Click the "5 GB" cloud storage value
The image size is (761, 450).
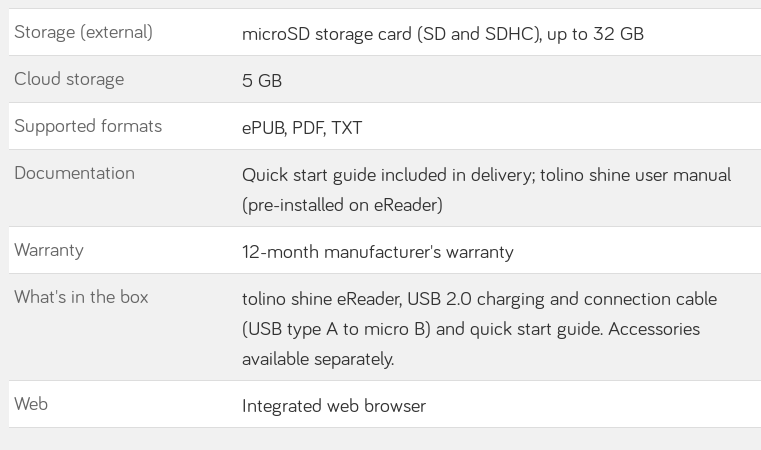pos(262,81)
